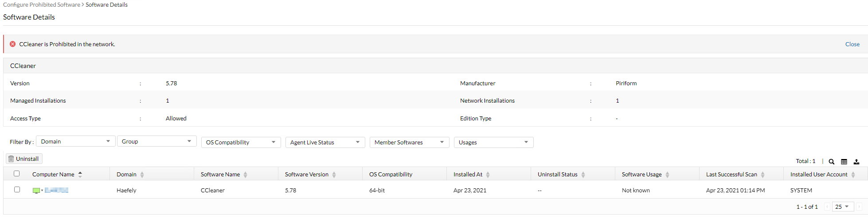The image size is (868, 223).
Task: Expand the Member Softwares dropdown
Action: tap(409, 142)
